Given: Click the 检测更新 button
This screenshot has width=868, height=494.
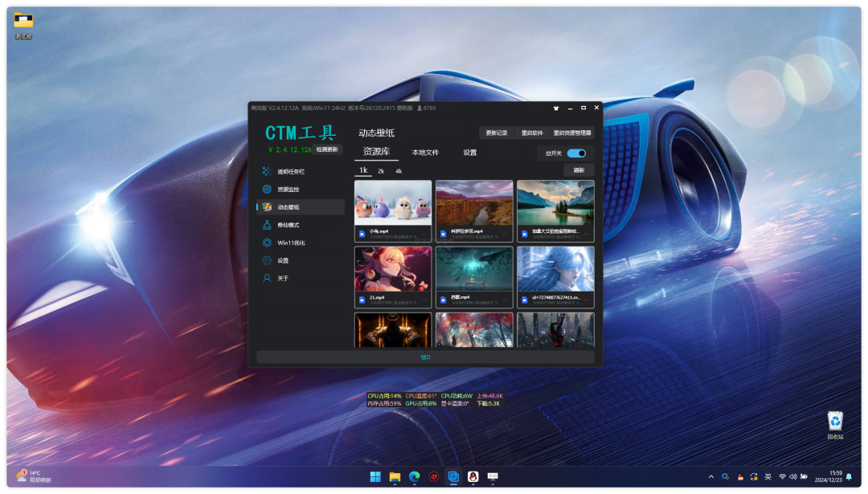Looking at the screenshot, I should pos(327,149).
